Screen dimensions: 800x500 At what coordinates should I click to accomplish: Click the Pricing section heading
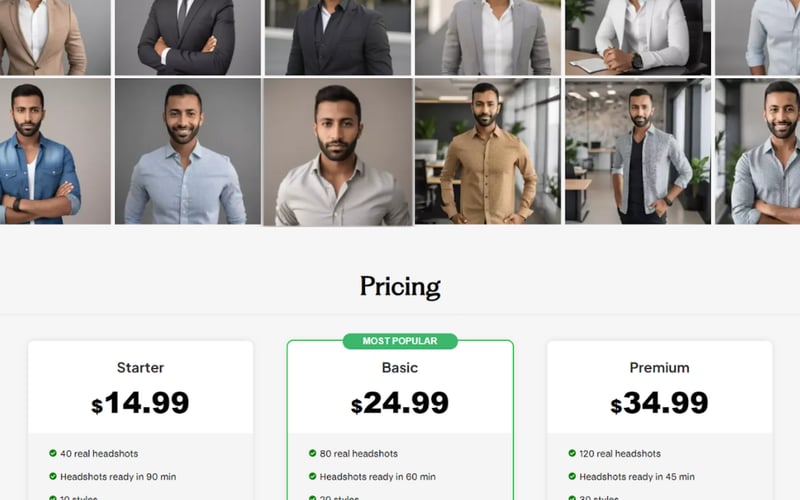tap(400, 287)
